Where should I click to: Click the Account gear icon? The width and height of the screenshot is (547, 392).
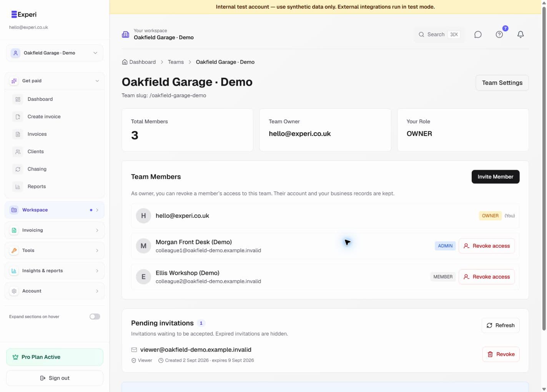[14, 291]
